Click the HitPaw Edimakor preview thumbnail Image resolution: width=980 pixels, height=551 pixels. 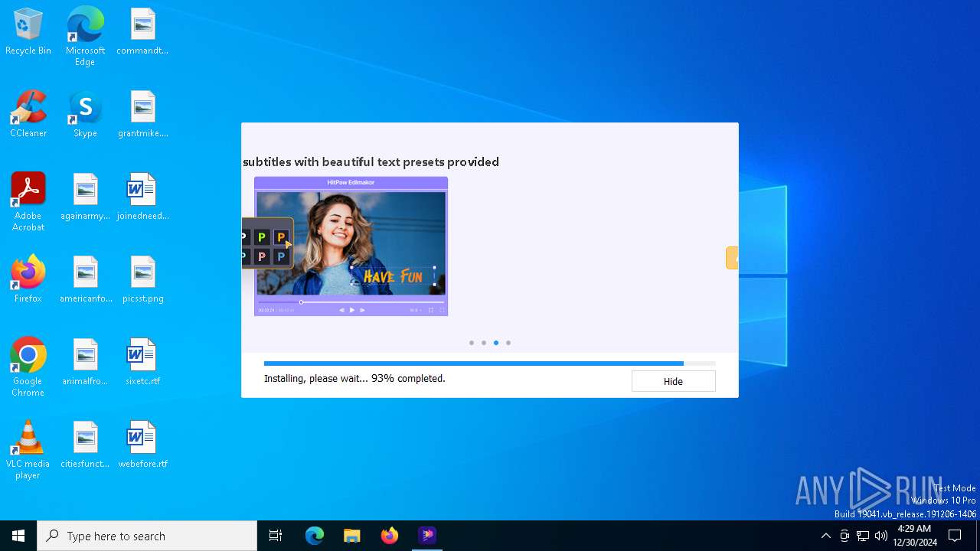tap(351, 246)
